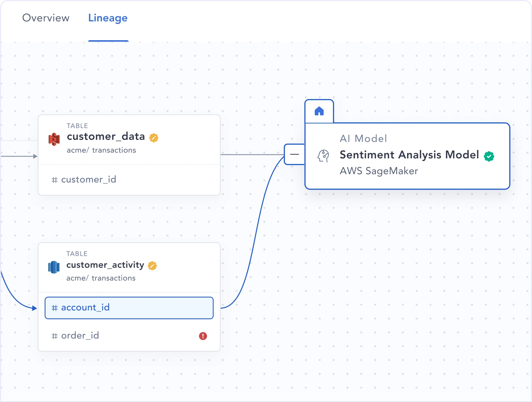This screenshot has height=402, width=532.
Task: Click the brain icon on Sentiment Analysis Model
Action: [x=323, y=156]
